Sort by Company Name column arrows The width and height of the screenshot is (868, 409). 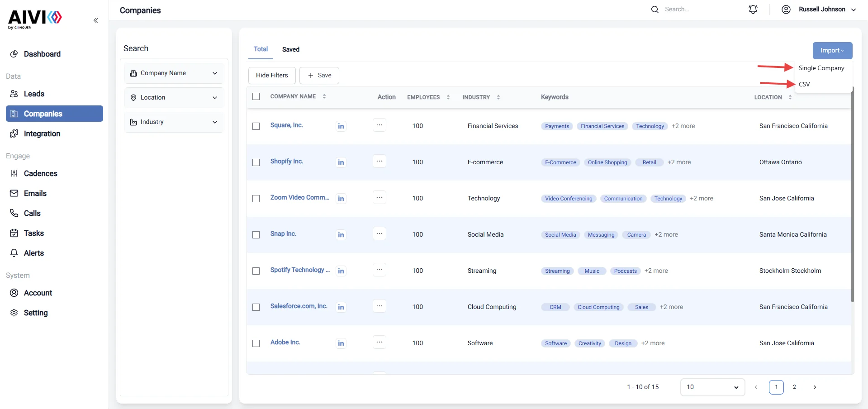pos(324,96)
